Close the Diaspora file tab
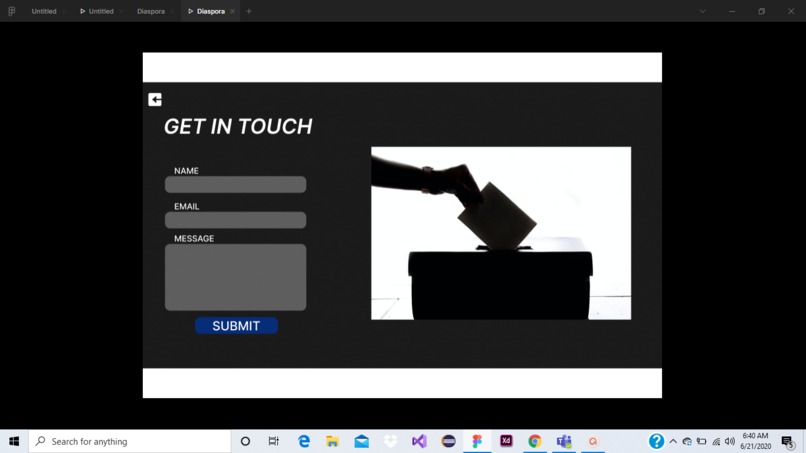 click(173, 11)
